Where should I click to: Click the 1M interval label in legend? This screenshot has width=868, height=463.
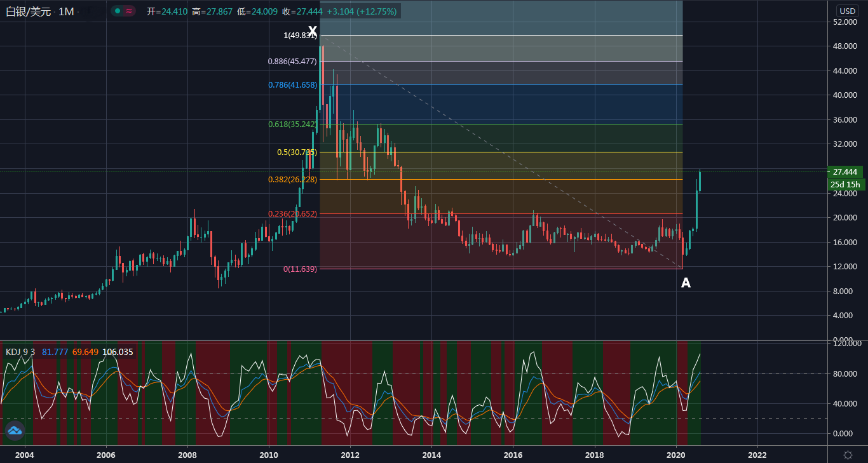[66, 11]
